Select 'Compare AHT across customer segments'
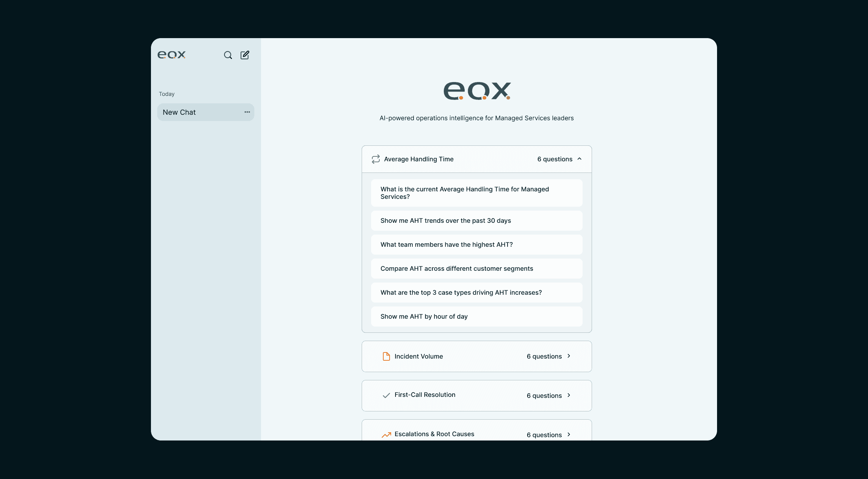This screenshot has width=868, height=479. pyautogui.click(x=476, y=269)
